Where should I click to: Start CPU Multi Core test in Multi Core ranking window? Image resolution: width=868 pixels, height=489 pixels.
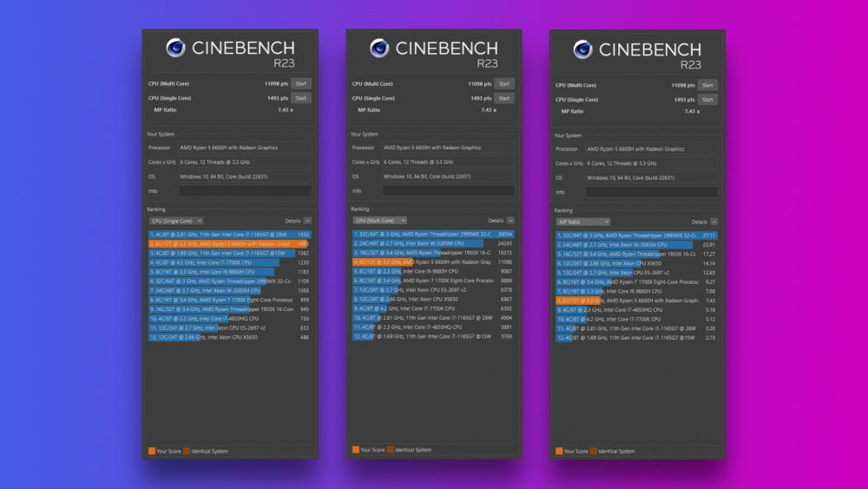coord(504,83)
